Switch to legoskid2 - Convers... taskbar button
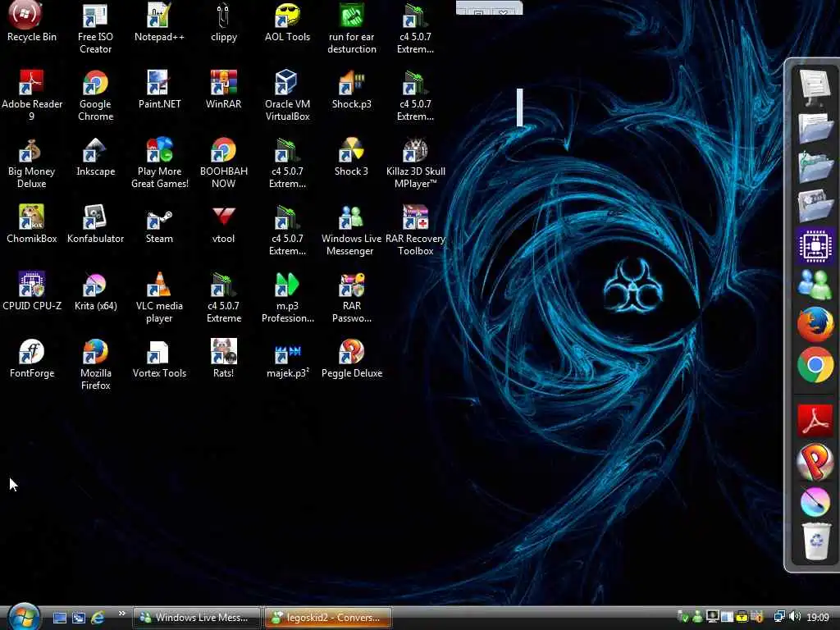 click(x=328, y=618)
